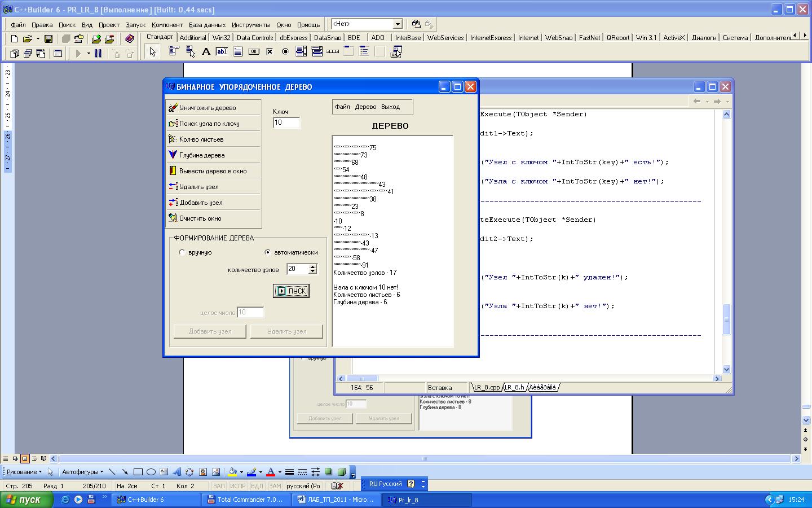
Task: Open the line color dropdown arrow
Action: click(261, 472)
